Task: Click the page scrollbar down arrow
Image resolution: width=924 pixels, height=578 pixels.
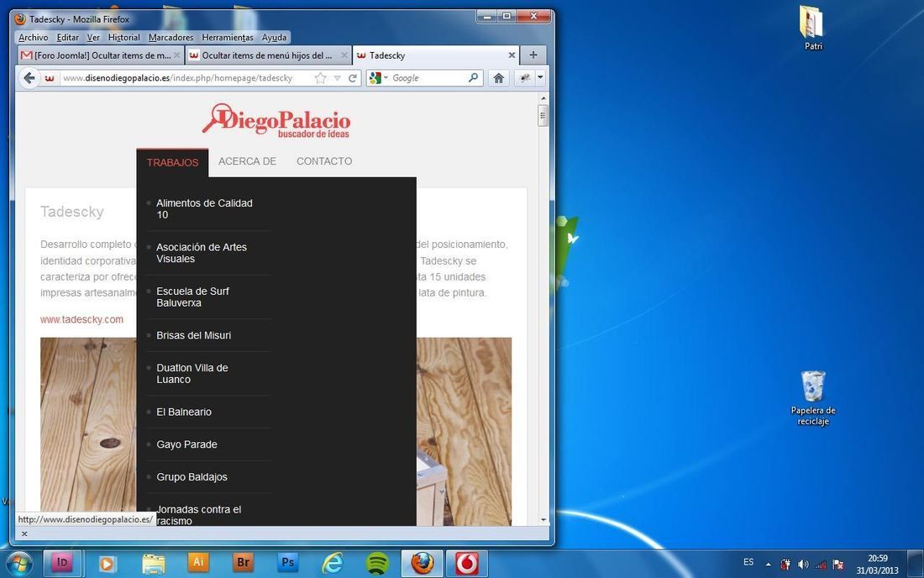Action: coord(543,520)
